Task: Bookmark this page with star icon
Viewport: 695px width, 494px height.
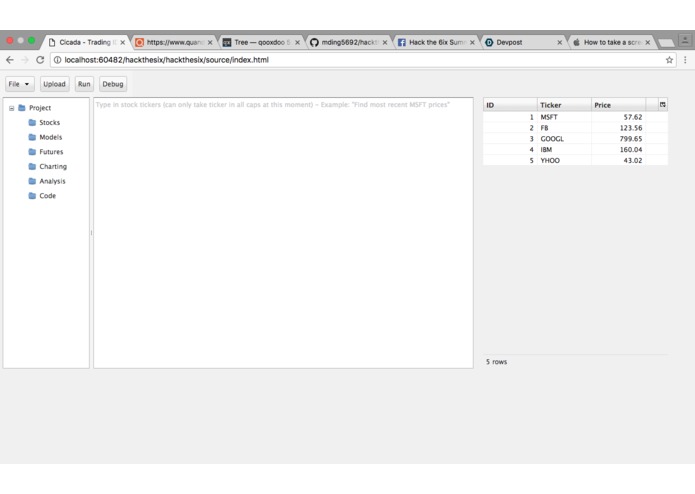Action: pos(669,60)
